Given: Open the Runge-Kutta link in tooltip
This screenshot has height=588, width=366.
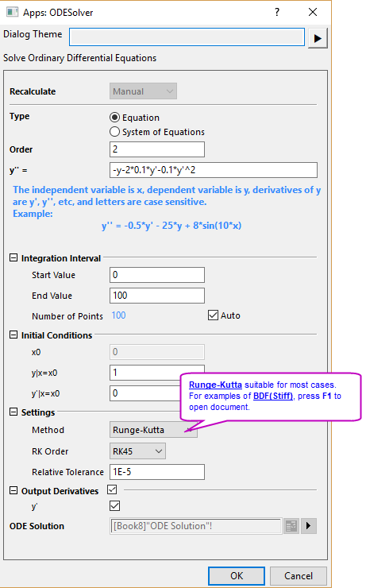Looking at the screenshot, I should pyautogui.click(x=215, y=385).
